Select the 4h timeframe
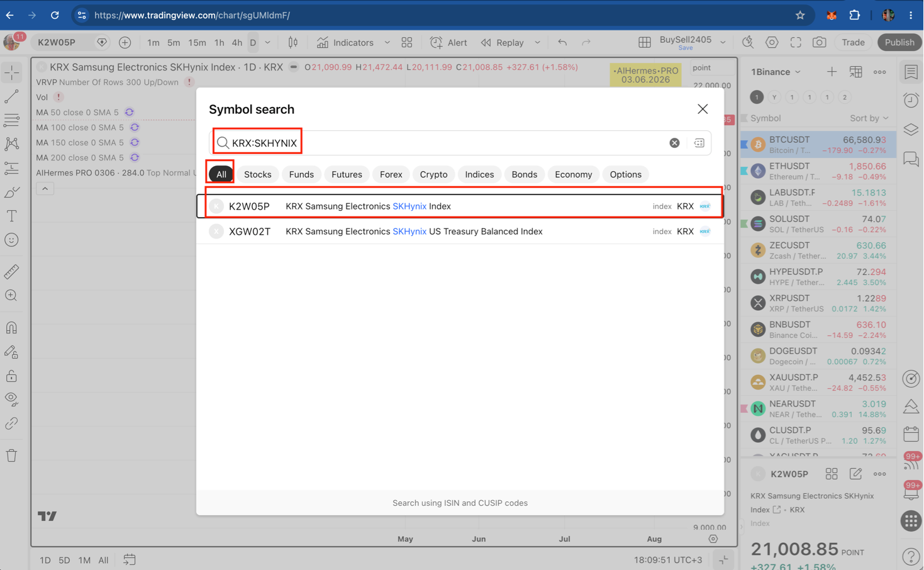Viewport: 924px width, 570px height. tap(237, 42)
